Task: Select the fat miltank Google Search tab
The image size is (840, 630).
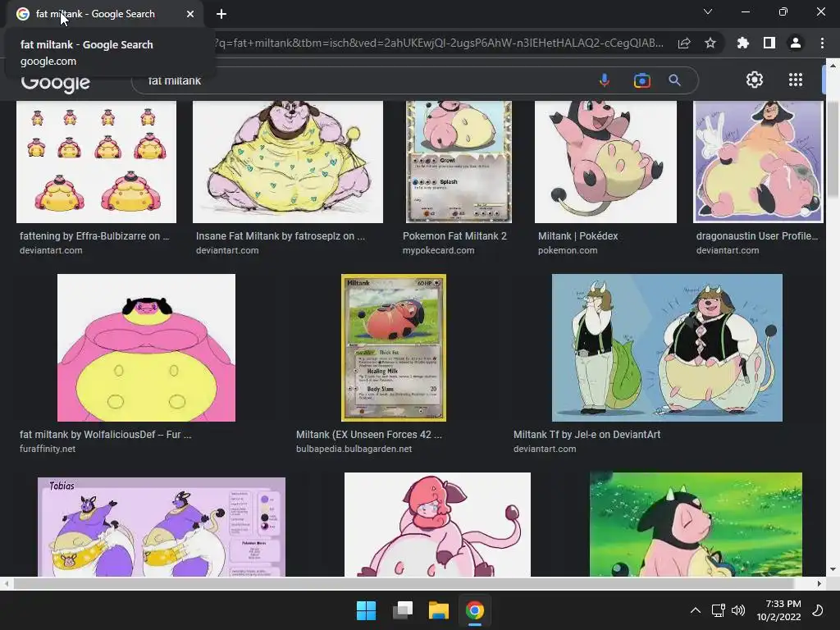Action: 105,14
